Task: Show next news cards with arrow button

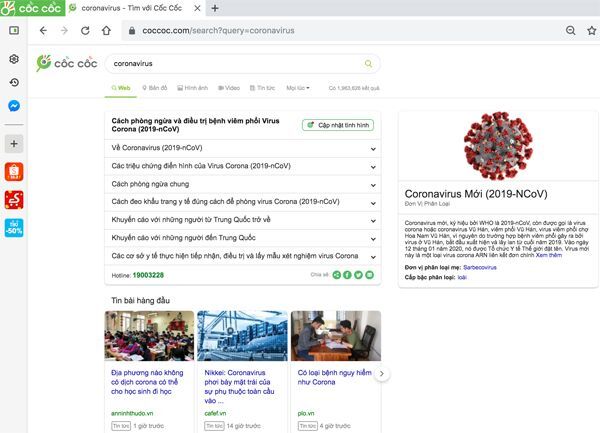Action: 382,374
